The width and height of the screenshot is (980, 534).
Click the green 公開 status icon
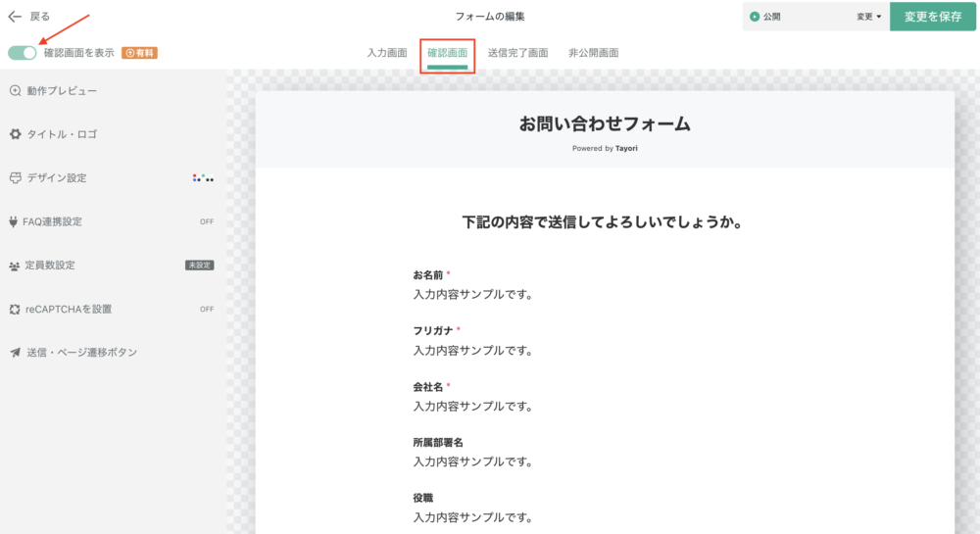click(755, 17)
